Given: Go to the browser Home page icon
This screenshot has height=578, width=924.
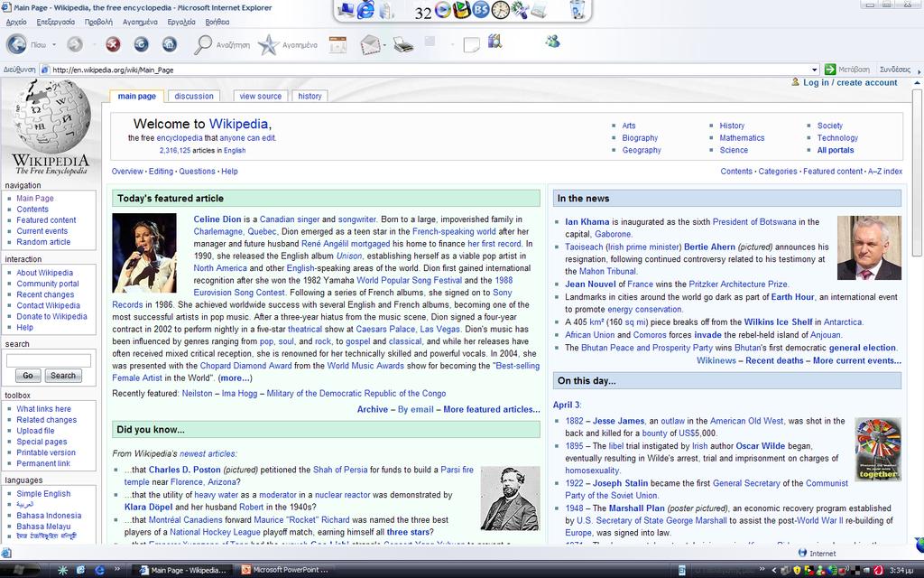Looking at the screenshot, I should click(169, 44).
